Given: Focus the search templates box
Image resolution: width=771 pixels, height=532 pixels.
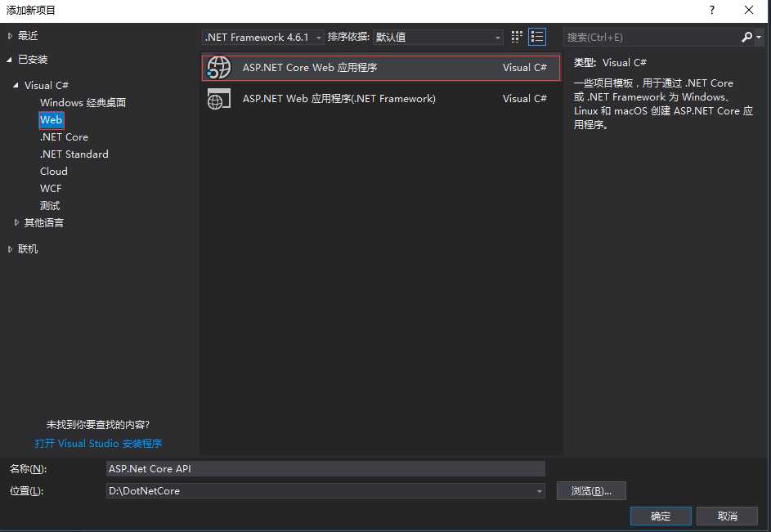Looking at the screenshot, I should coord(652,38).
